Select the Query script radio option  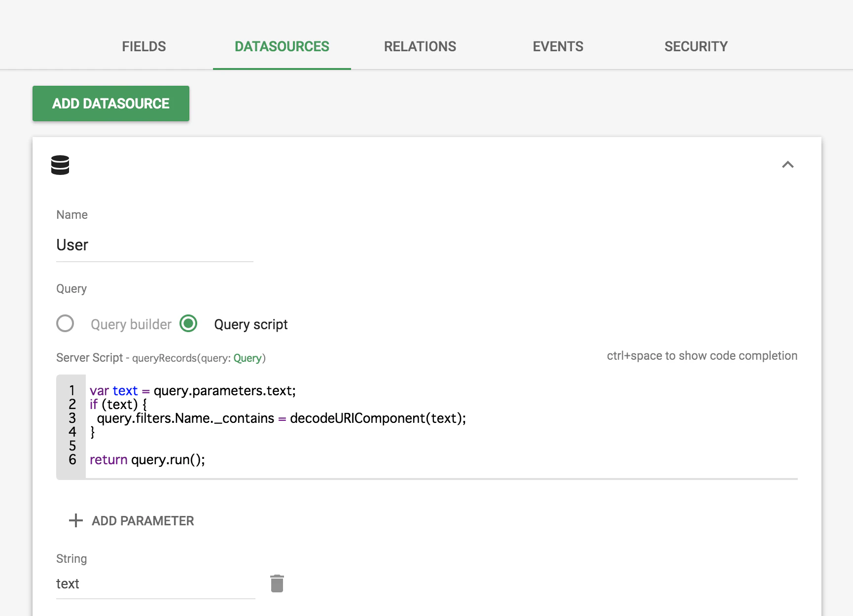[x=188, y=323]
